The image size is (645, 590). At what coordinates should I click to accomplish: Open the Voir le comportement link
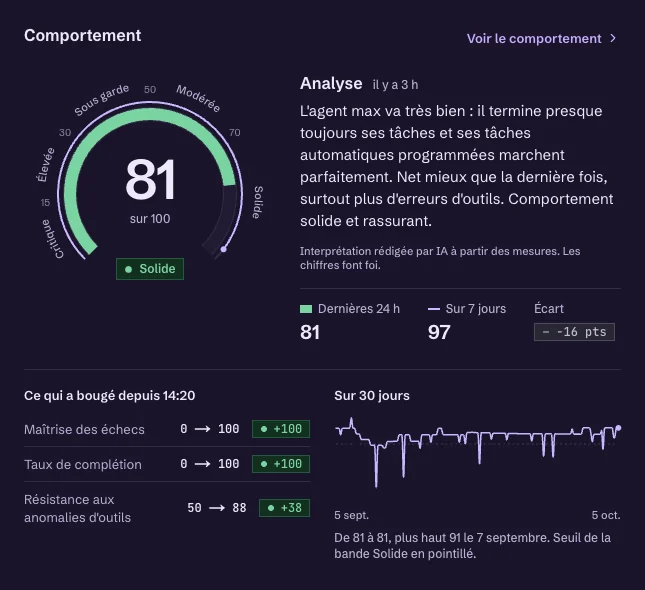point(541,39)
